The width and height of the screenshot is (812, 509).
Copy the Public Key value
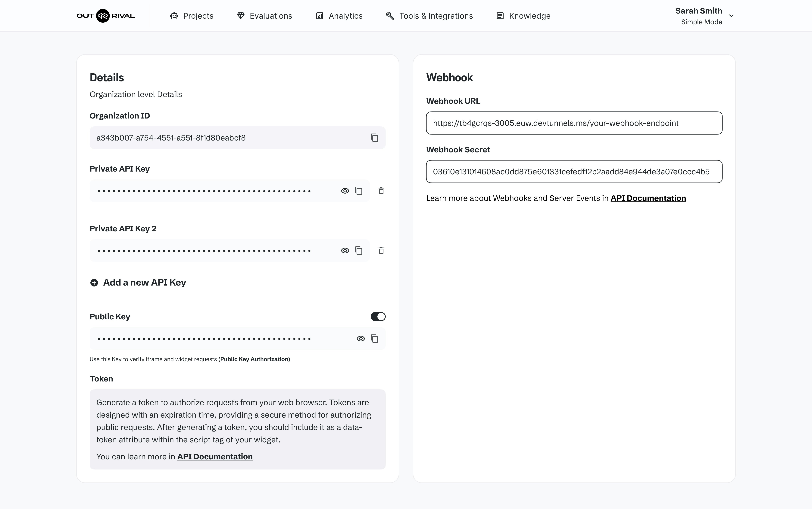tap(374, 339)
